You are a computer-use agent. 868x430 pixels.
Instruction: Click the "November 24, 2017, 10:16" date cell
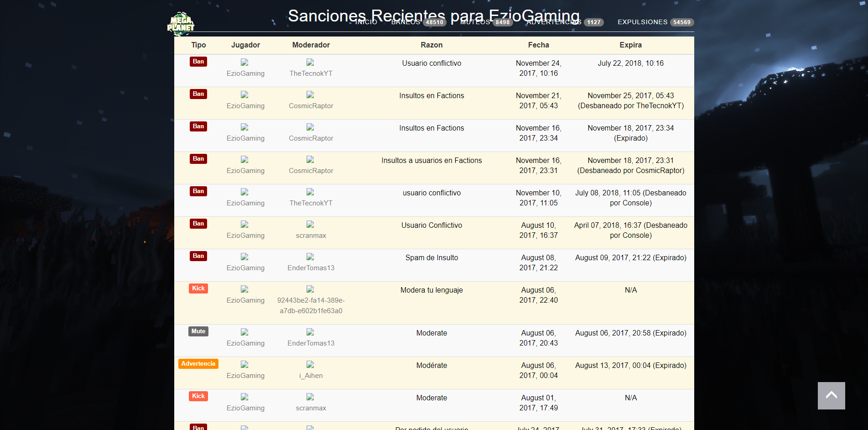pyautogui.click(x=539, y=68)
